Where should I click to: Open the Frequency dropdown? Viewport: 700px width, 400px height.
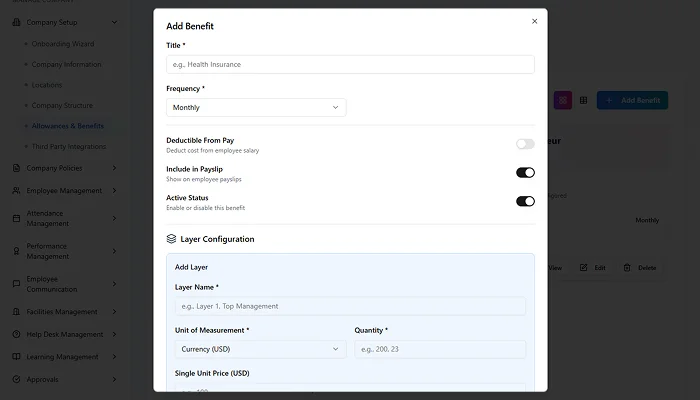(256, 107)
